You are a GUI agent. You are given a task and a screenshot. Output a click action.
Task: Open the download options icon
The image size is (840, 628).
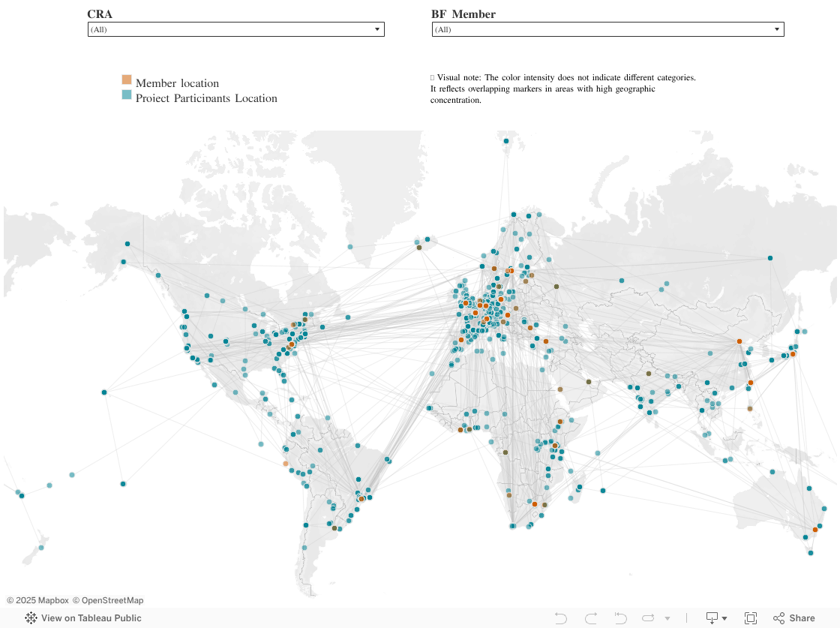716,618
